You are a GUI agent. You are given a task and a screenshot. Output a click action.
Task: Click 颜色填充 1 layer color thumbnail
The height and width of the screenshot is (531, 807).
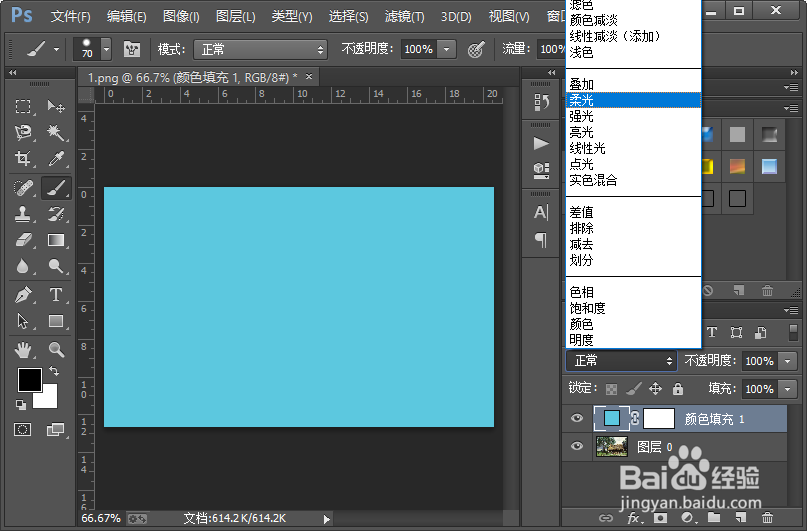611,418
